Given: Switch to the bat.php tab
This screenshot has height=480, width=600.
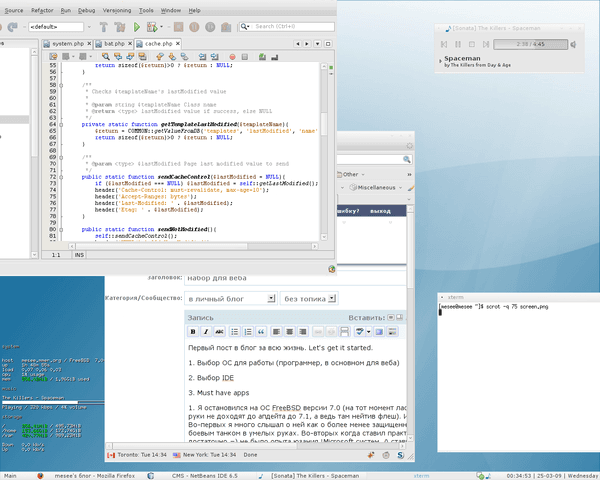Looking at the screenshot, I should pos(114,44).
